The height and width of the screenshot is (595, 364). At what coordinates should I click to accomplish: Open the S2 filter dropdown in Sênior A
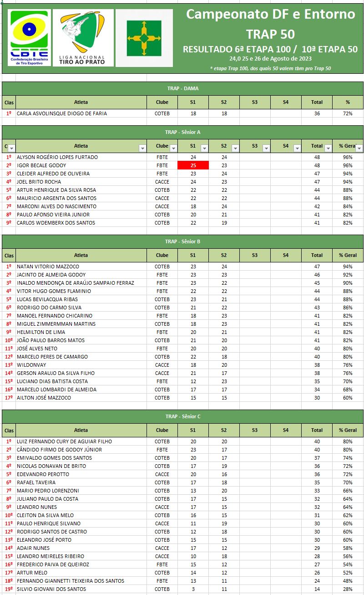(x=235, y=148)
